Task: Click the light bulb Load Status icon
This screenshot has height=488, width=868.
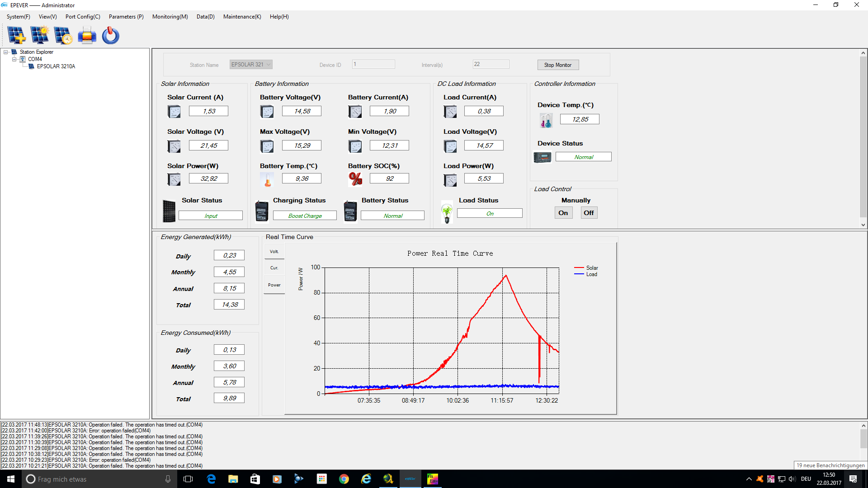Action: 447,212
